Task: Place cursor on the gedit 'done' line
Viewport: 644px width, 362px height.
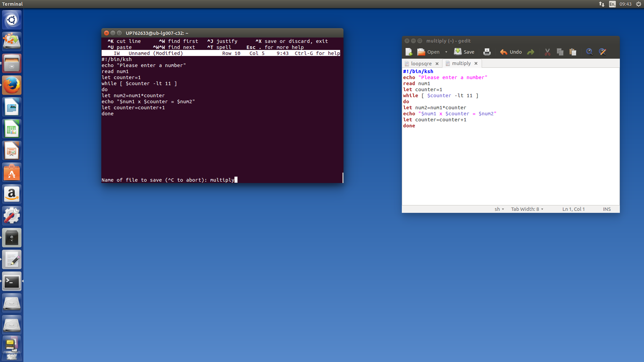Action: pyautogui.click(x=409, y=126)
